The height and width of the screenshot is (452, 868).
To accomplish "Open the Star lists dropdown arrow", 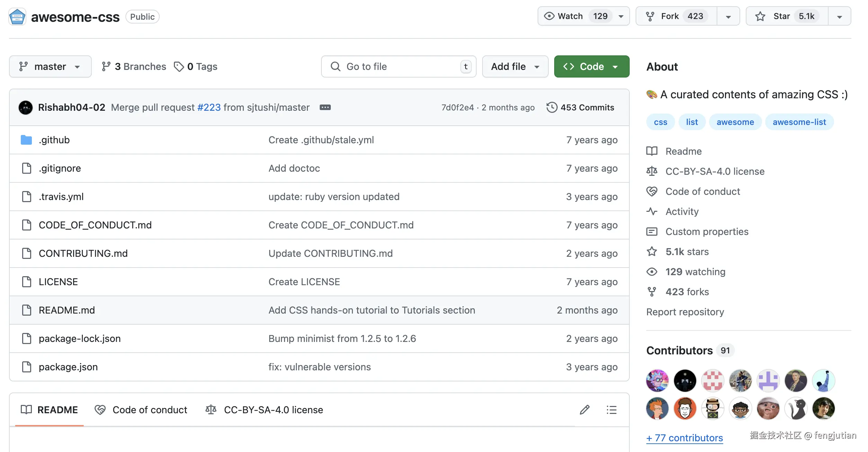I will point(840,16).
